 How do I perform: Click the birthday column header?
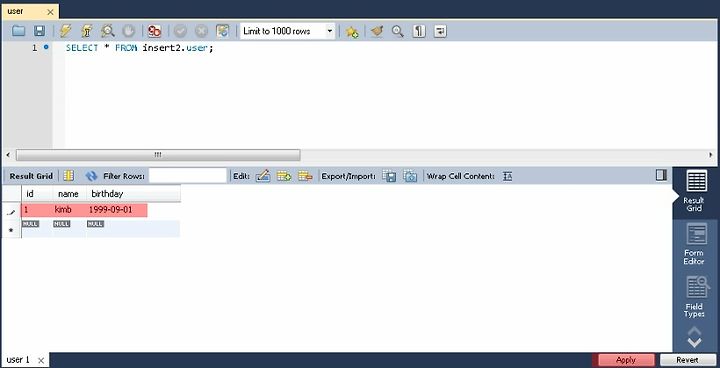133,194
